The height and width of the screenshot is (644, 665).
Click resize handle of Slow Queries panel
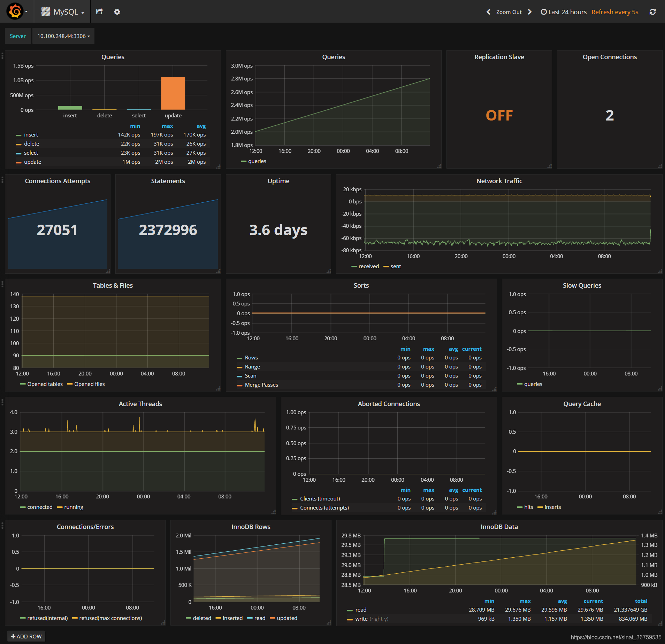[660, 389]
